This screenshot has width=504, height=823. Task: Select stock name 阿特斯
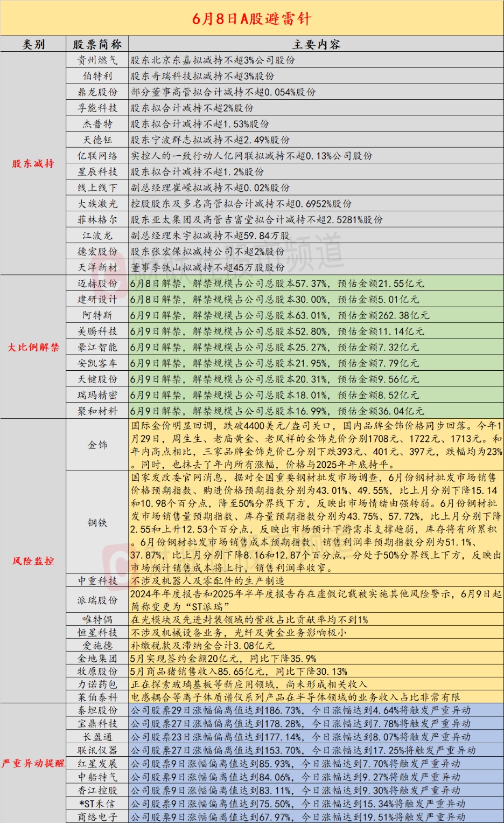pyautogui.click(x=97, y=315)
